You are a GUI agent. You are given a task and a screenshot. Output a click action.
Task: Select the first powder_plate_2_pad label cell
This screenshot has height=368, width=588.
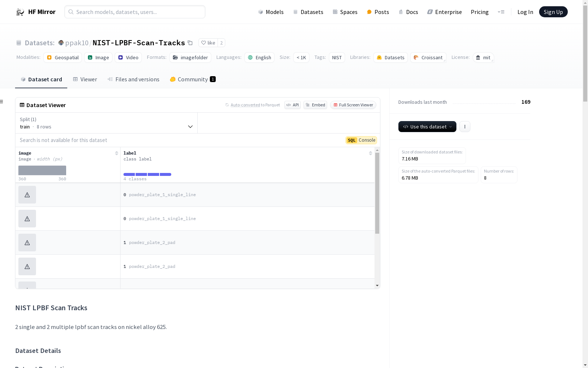point(247,243)
